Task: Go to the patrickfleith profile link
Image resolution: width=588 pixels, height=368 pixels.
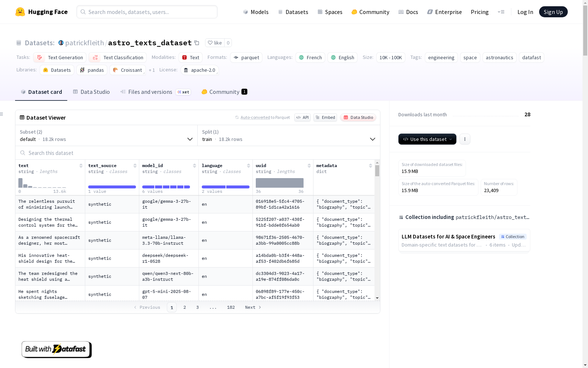Action: coord(85,43)
